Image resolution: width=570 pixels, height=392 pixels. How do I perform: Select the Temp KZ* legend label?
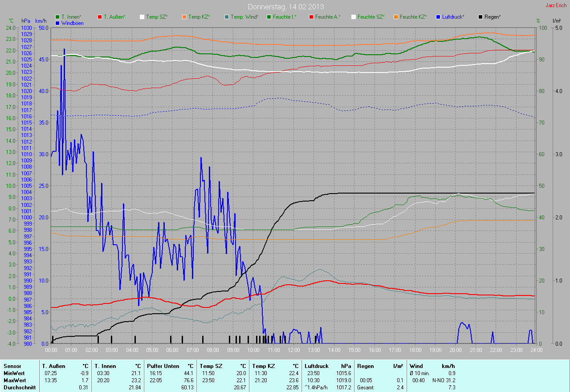tap(199, 17)
